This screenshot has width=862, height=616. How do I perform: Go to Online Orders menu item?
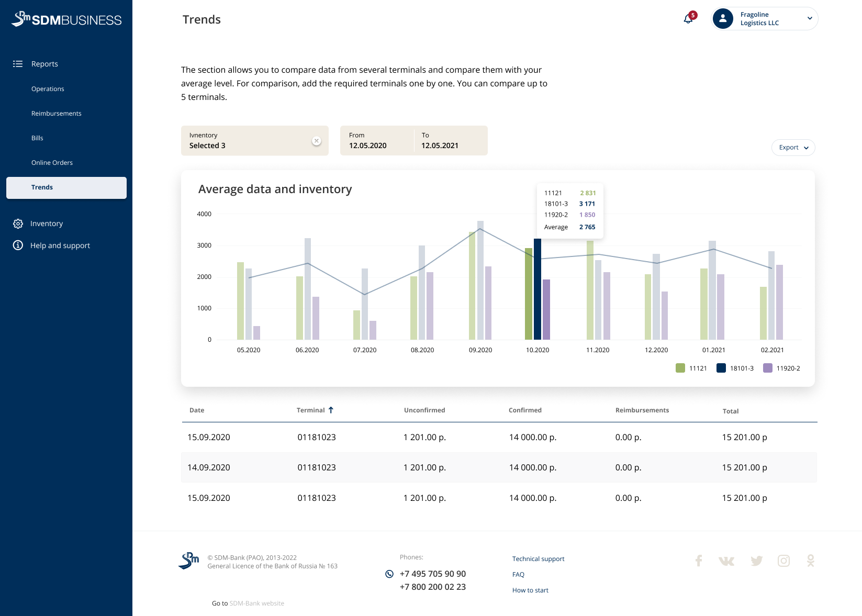click(52, 163)
